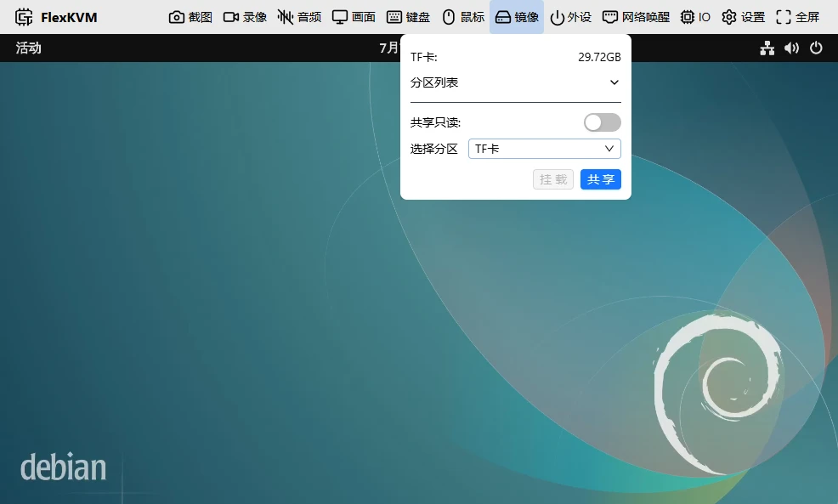Open the 选择分区 TF卡 dropdown
Viewport: 838px width, 504px height.
point(545,149)
